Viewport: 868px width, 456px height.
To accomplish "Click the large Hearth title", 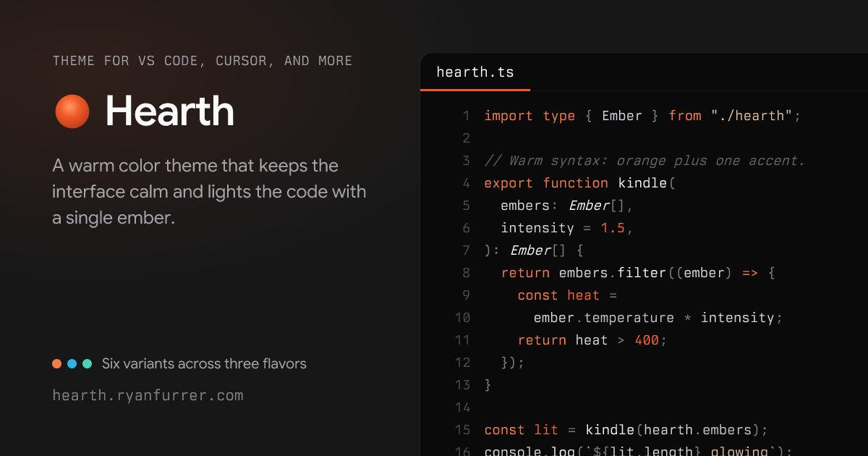I will click(170, 111).
